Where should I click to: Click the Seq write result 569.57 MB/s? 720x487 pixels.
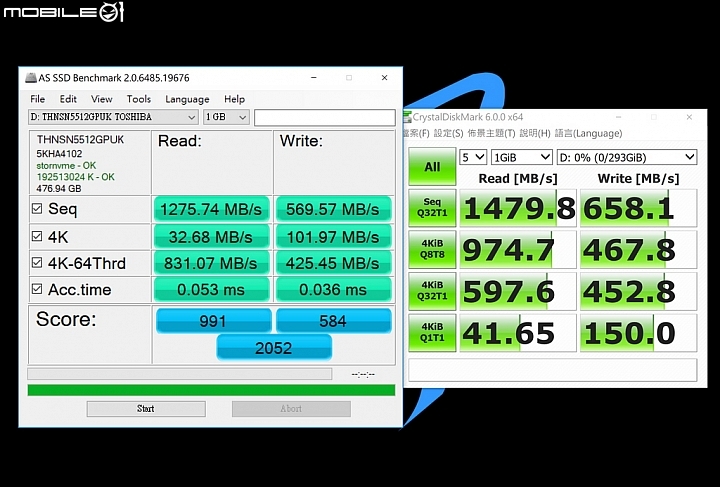(x=333, y=209)
